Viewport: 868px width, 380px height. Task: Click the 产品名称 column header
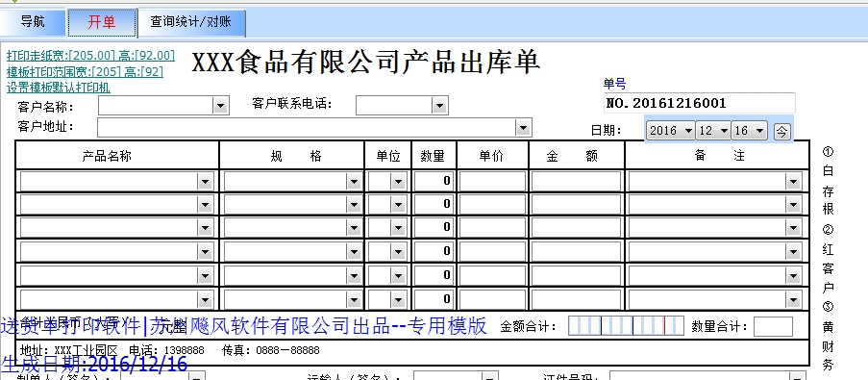[x=107, y=156]
